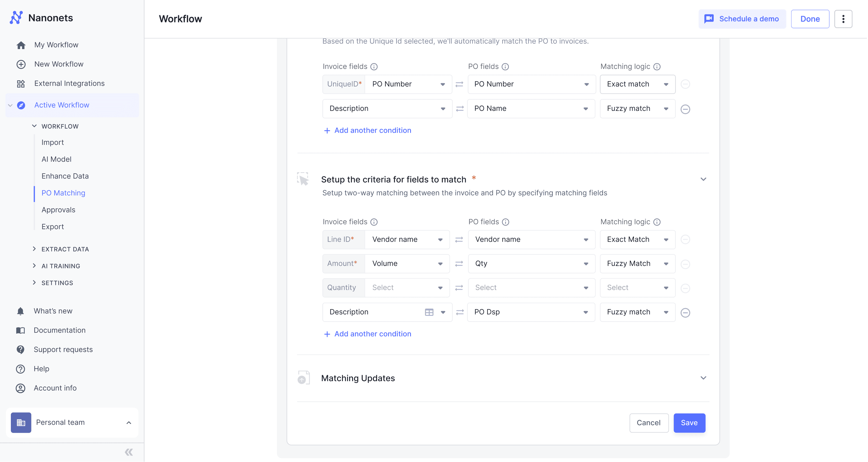Go to Approvals in the sidebar

coord(58,210)
